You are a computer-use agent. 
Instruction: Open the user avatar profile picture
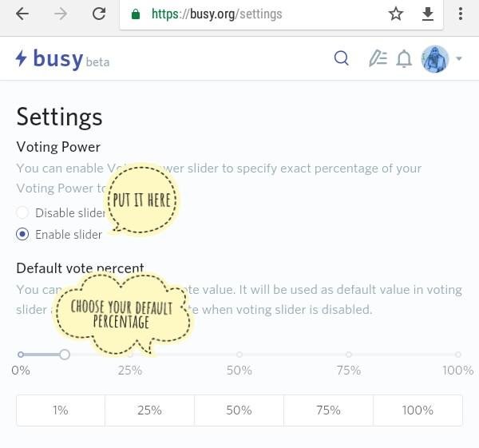point(435,59)
